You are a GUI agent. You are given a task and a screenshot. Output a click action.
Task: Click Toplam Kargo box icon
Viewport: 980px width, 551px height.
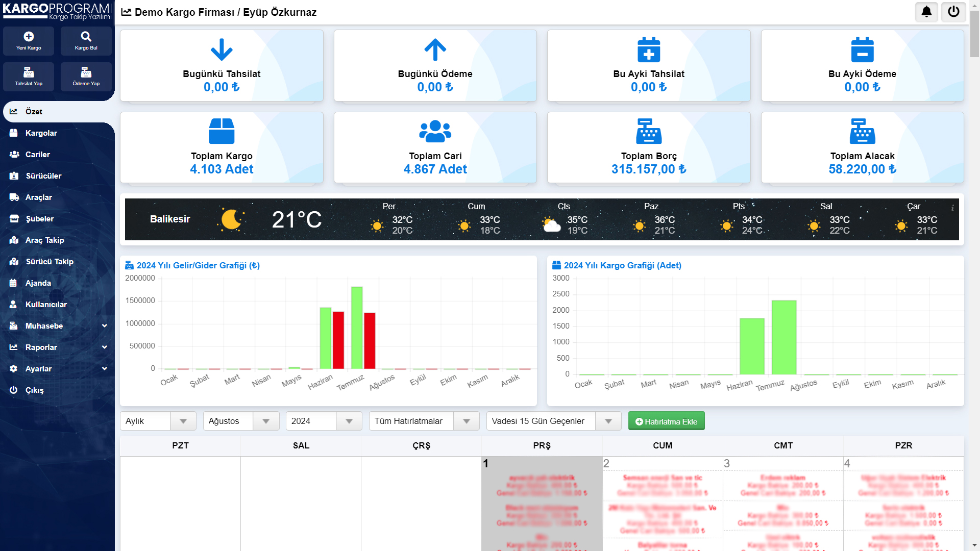click(222, 131)
